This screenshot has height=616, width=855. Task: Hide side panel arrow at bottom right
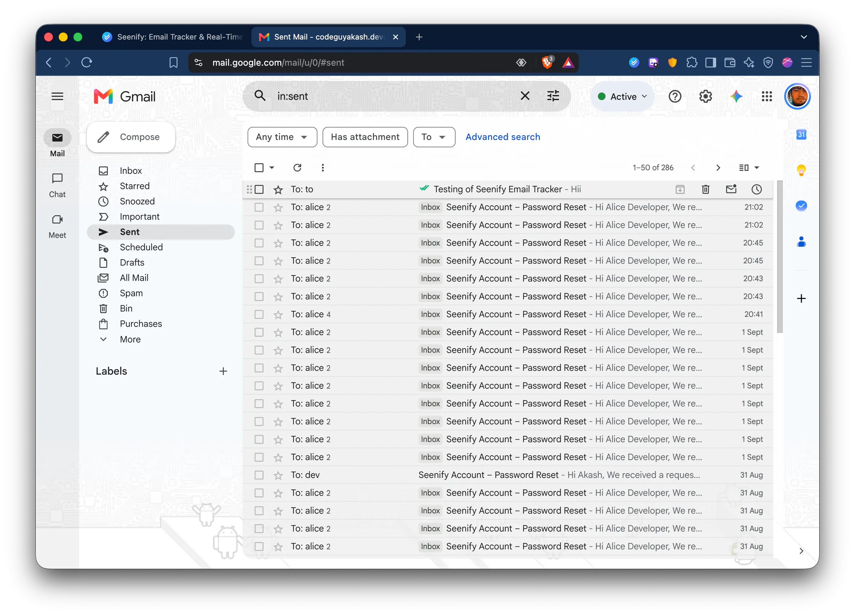pos(801,551)
